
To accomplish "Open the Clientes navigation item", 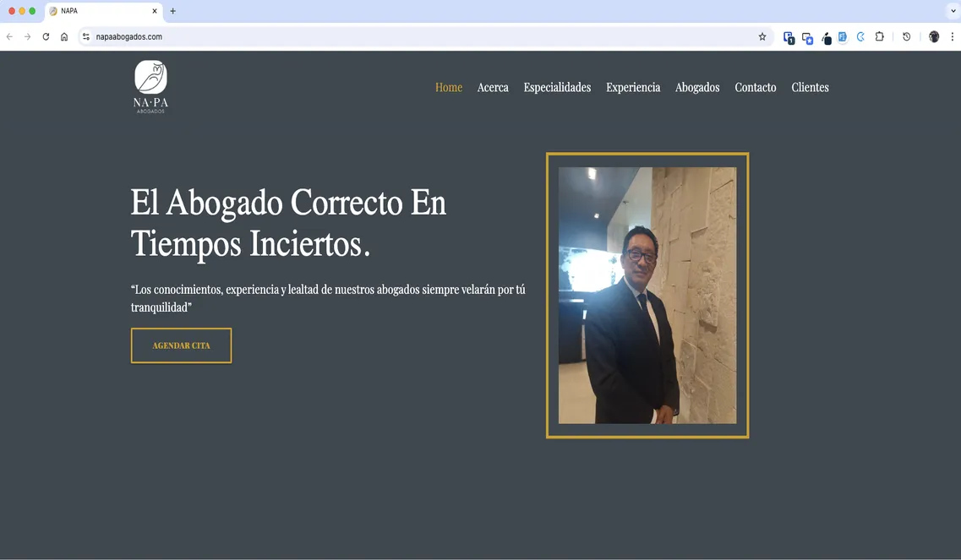I will pos(810,88).
